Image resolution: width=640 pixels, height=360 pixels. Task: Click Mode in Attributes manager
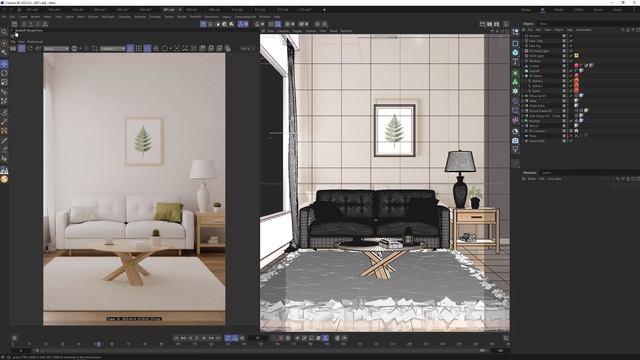click(531, 179)
